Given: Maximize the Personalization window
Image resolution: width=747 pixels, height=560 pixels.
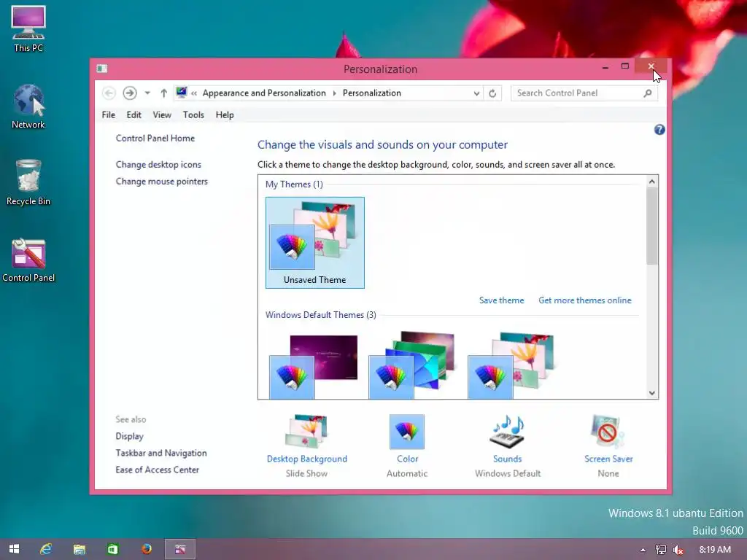Looking at the screenshot, I should point(625,66).
